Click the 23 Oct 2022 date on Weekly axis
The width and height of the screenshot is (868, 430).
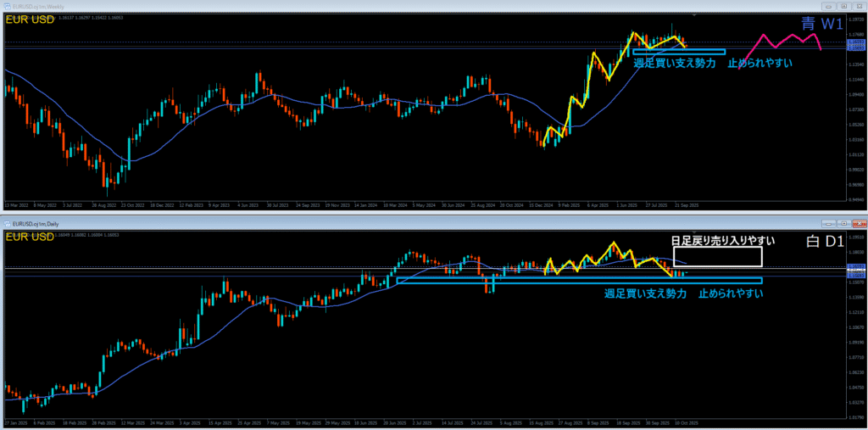[x=134, y=204]
